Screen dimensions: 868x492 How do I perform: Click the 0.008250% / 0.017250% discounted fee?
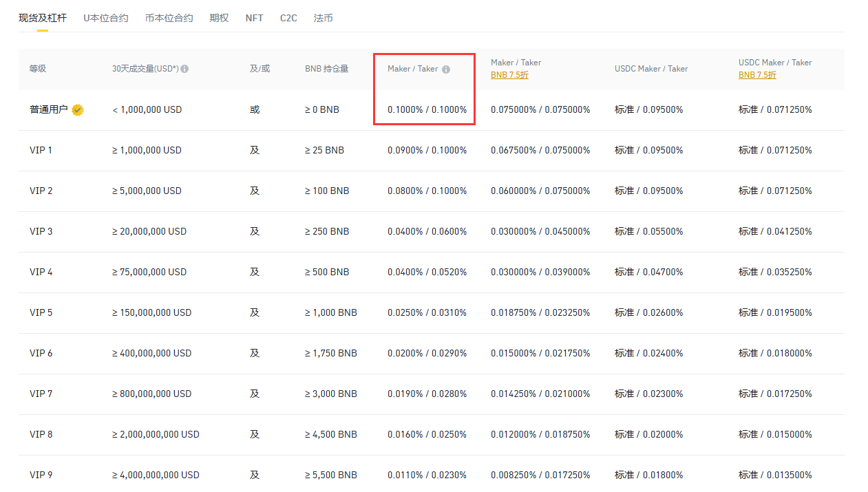tap(540, 475)
